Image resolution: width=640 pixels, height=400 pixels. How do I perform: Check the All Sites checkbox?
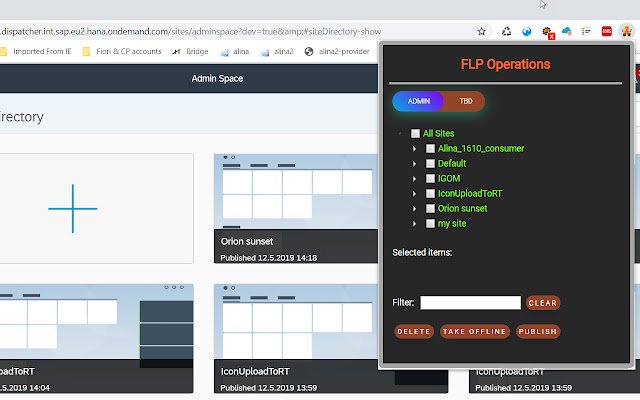(415, 133)
